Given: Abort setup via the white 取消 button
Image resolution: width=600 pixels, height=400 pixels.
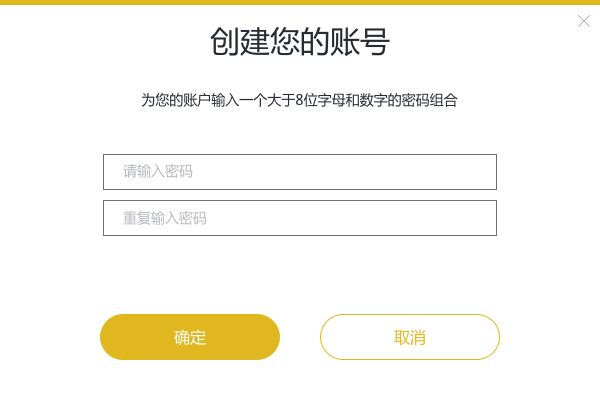Looking at the screenshot, I should click(x=410, y=337).
